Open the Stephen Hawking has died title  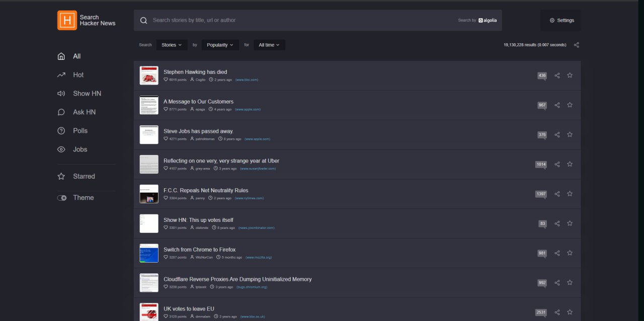[195, 72]
